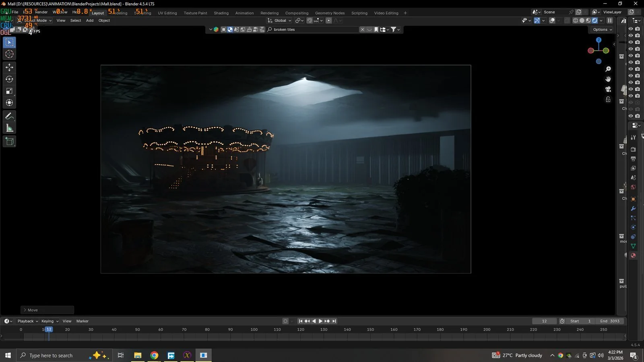Choose the Rotate tool
The image size is (644, 362).
coord(9,79)
